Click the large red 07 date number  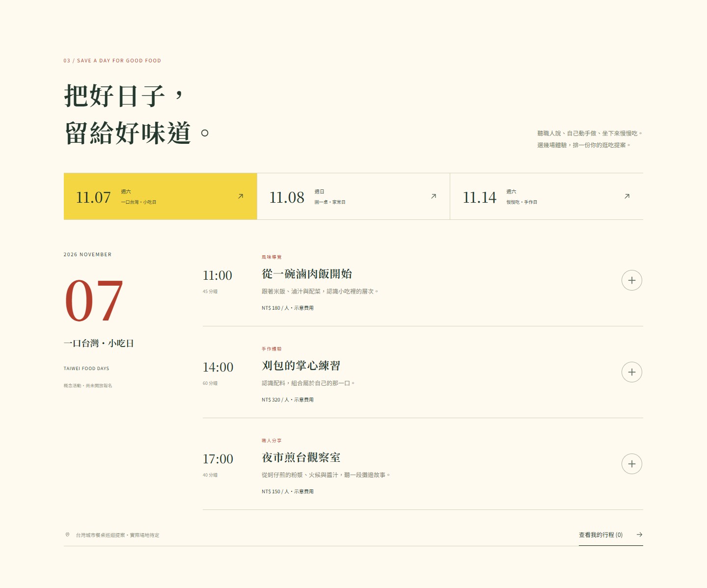(94, 301)
